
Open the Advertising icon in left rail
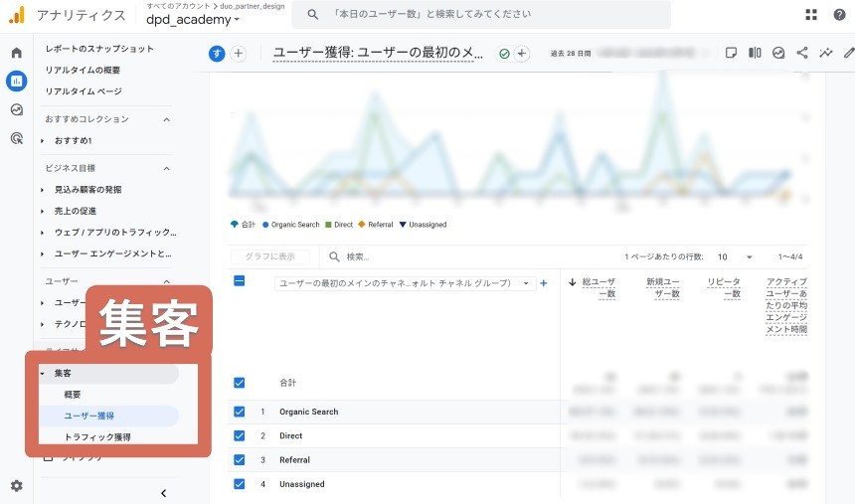16,138
